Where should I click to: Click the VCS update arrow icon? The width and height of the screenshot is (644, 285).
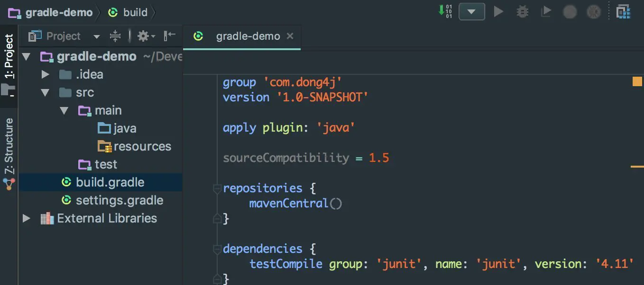coord(444,11)
